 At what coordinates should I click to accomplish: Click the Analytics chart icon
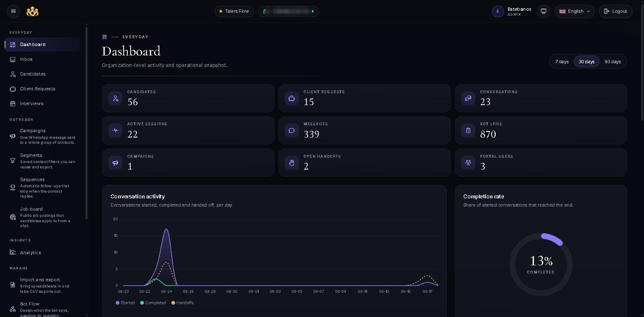click(13, 253)
